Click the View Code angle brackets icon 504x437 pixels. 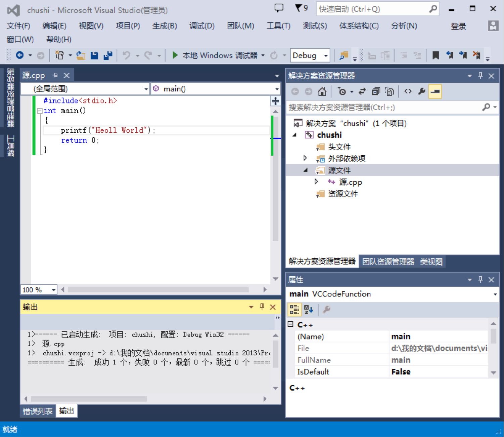point(408,91)
